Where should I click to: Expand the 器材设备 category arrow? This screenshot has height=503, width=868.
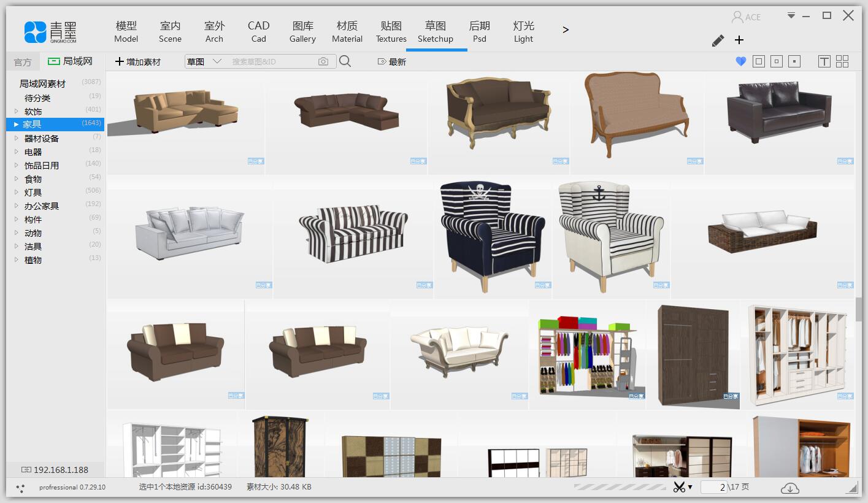point(17,138)
